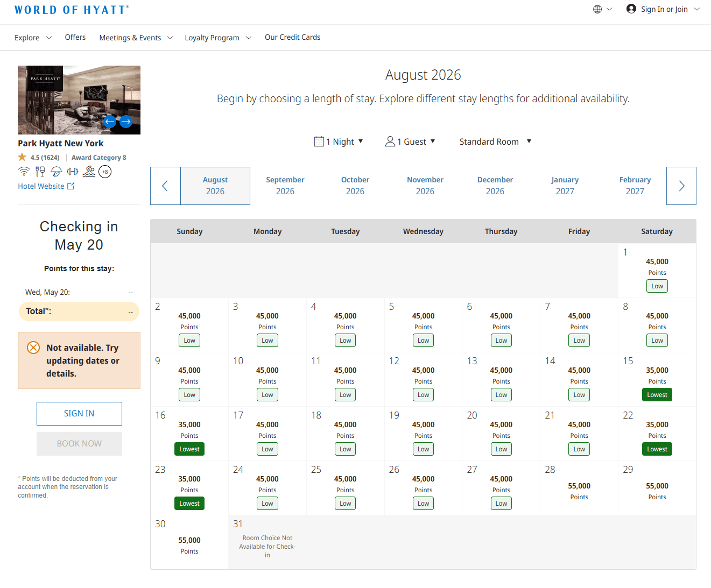This screenshot has height=588, width=711.
Task: Open the globe language selector
Action: click(602, 9)
